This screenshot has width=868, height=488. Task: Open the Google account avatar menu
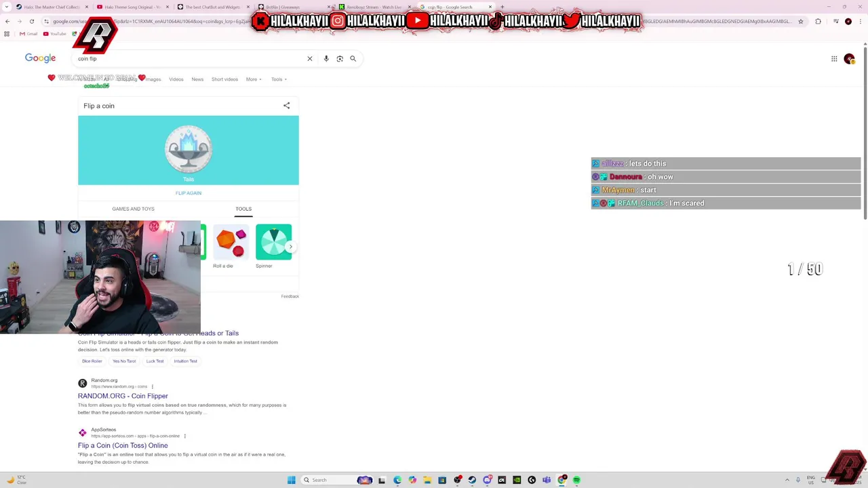click(x=849, y=59)
